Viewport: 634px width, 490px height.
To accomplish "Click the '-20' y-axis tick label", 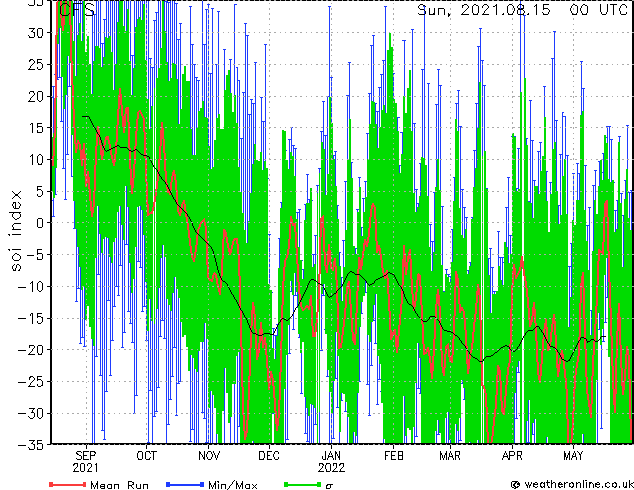I will click(x=31, y=350).
